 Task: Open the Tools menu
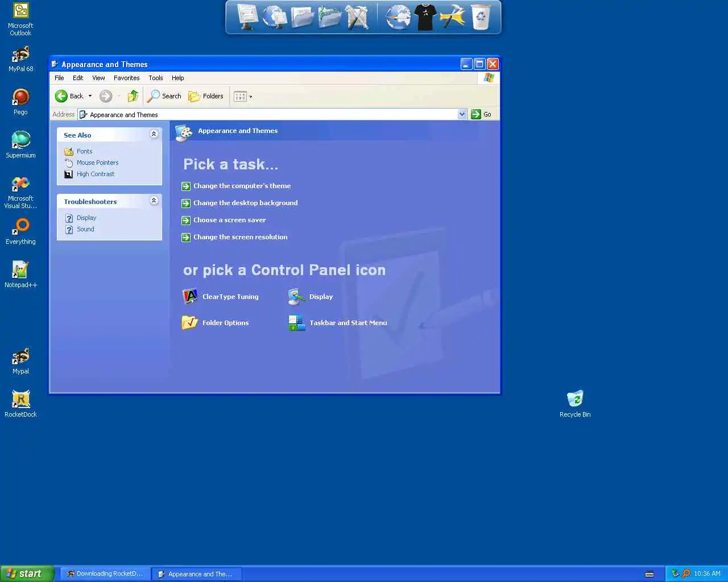click(156, 78)
